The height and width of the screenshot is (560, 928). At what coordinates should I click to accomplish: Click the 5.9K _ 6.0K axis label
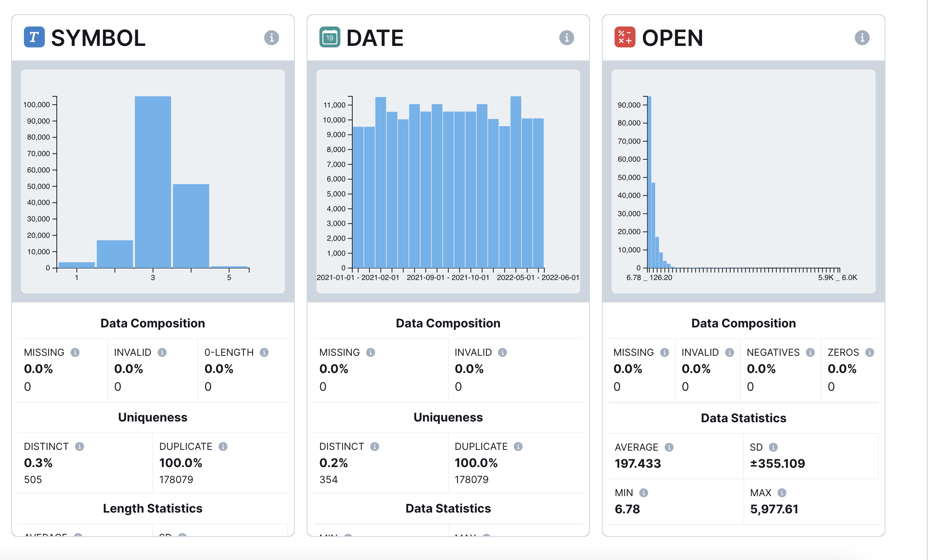(x=837, y=277)
